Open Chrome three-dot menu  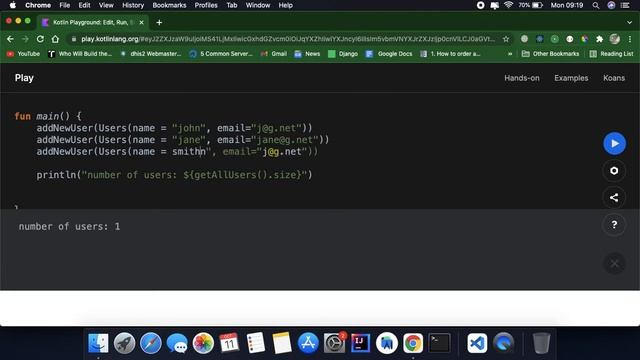point(630,39)
